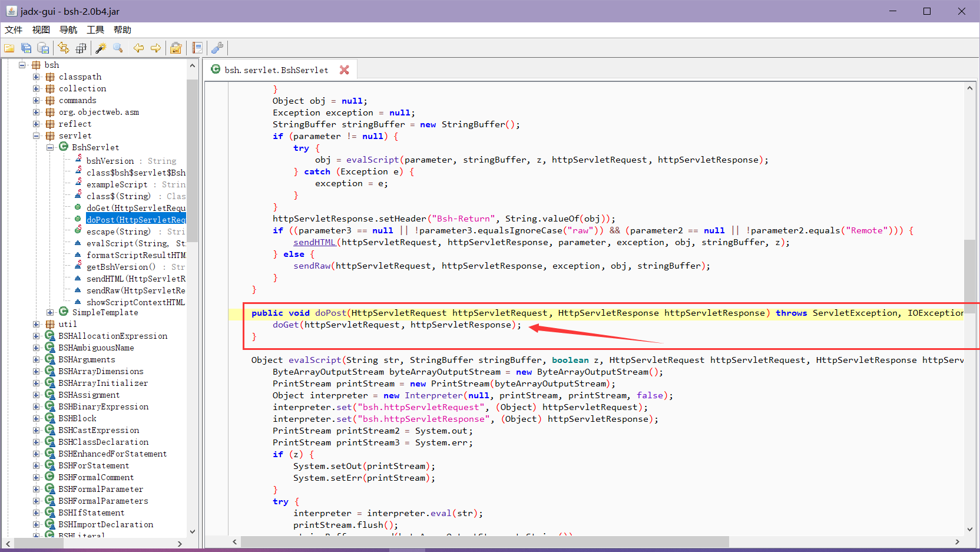
Task: Expand the util package
Action: 37,324
